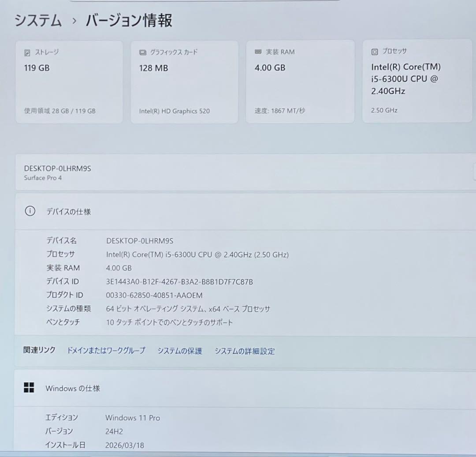
Task: Click the processor icon in the プロセッサ card
Action: [x=375, y=52]
